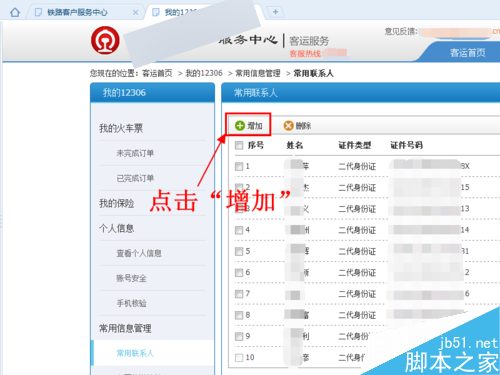Open 未完成订单 in the sidebar

[x=135, y=153]
